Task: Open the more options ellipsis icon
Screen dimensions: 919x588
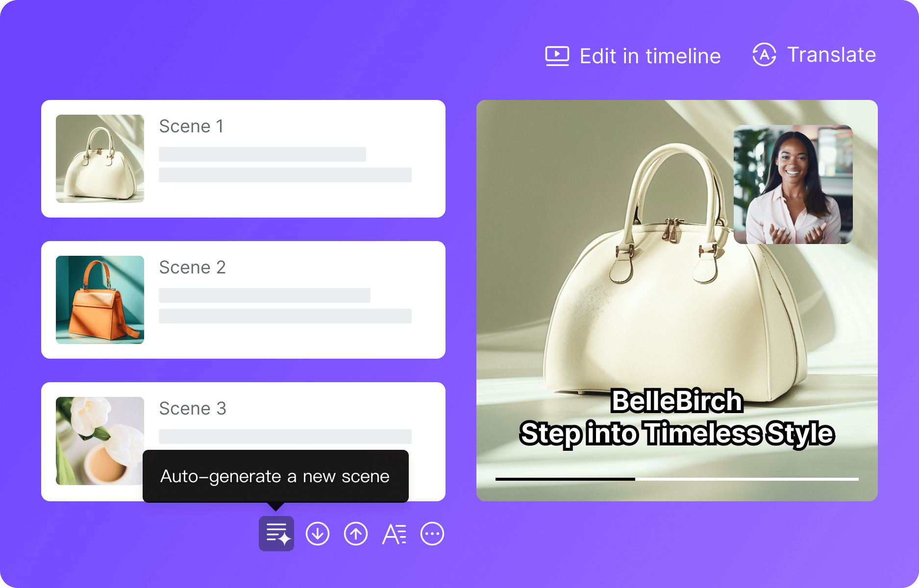Action: (432, 534)
